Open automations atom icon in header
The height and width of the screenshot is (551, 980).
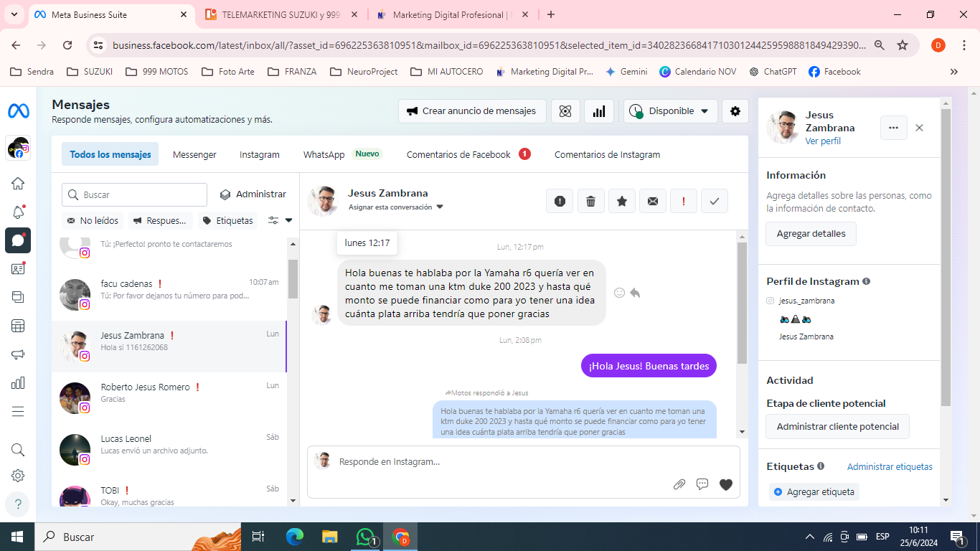coord(565,111)
